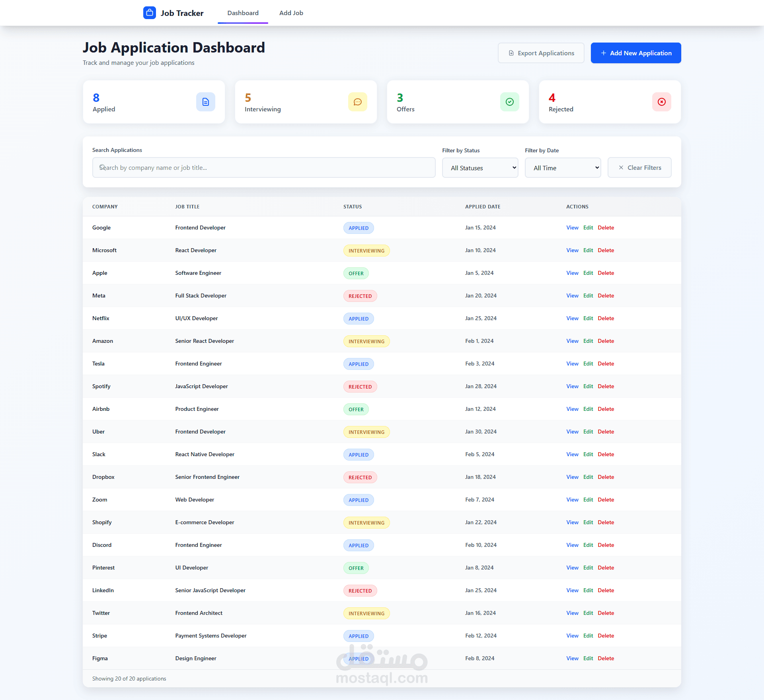This screenshot has height=700, width=764.
Task: Delete the Meta Full Stack Developer application
Action: pyautogui.click(x=606, y=296)
